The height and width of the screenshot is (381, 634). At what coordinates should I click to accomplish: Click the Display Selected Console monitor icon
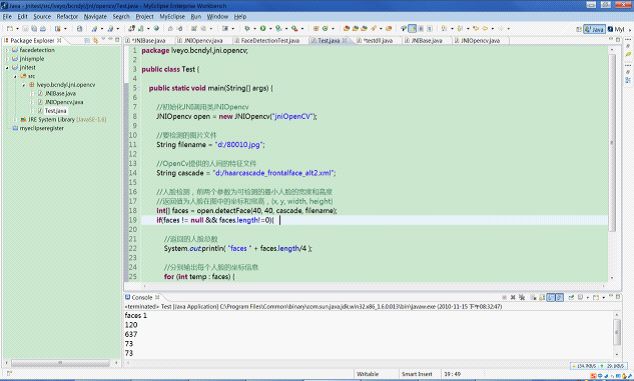tap(580, 297)
